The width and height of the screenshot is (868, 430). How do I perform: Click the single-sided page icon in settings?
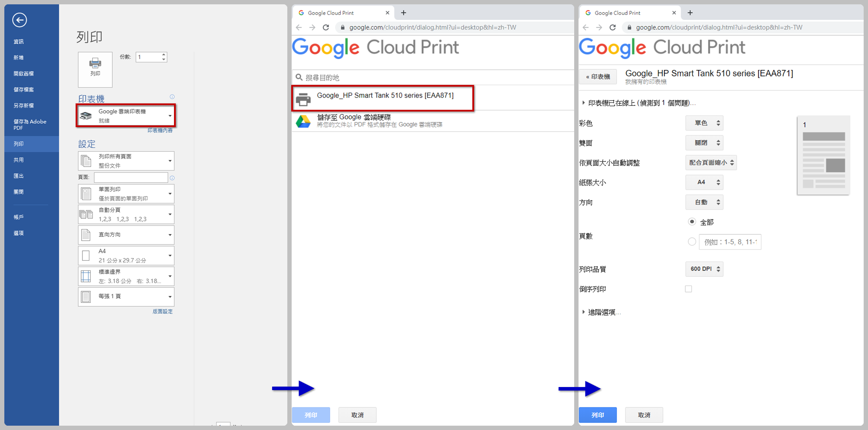coord(86,194)
